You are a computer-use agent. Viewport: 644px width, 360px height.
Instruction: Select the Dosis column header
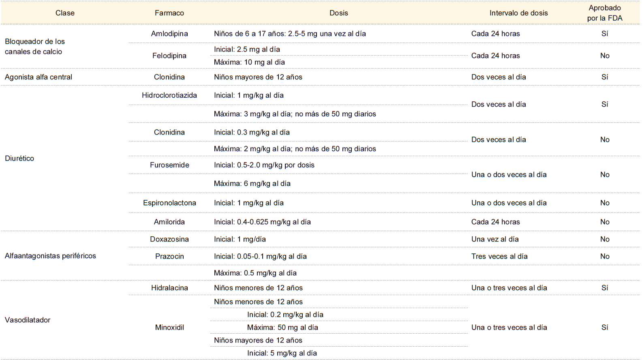pos(338,13)
